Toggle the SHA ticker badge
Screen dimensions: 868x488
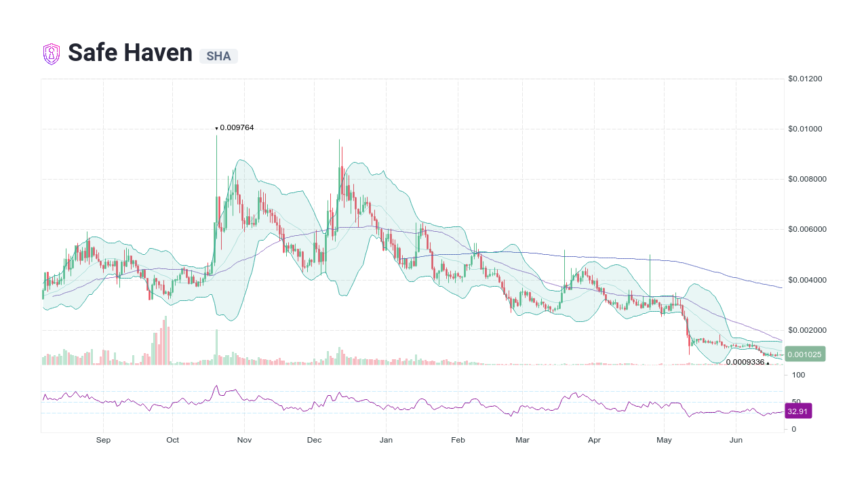point(218,57)
